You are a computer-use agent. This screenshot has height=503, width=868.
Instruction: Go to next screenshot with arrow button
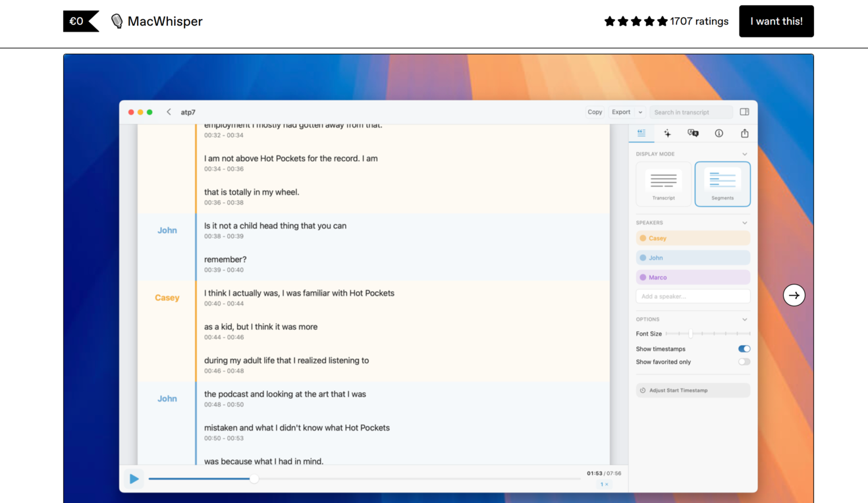point(794,295)
